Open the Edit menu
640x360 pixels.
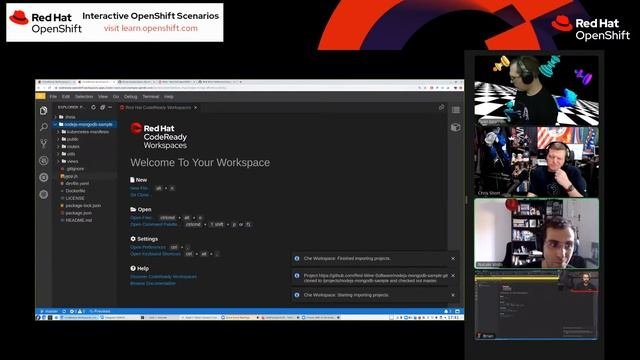(x=66, y=97)
